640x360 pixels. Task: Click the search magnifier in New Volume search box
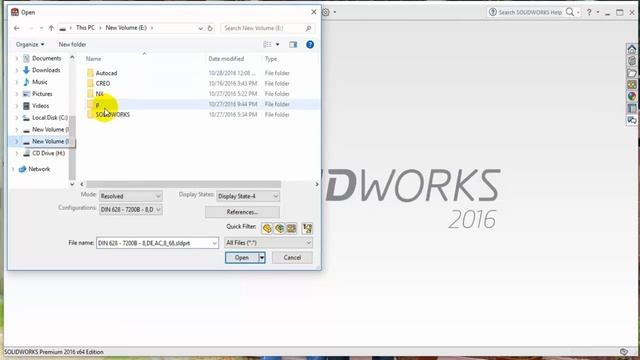pyautogui.click(x=309, y=28)
